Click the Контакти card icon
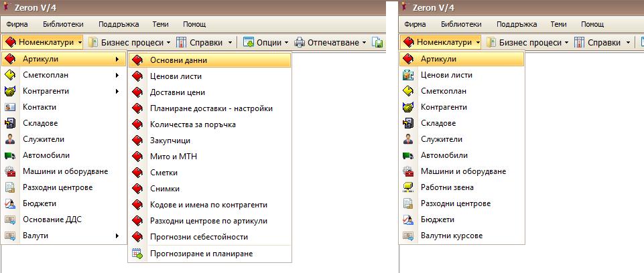 [x=10, y=107]
